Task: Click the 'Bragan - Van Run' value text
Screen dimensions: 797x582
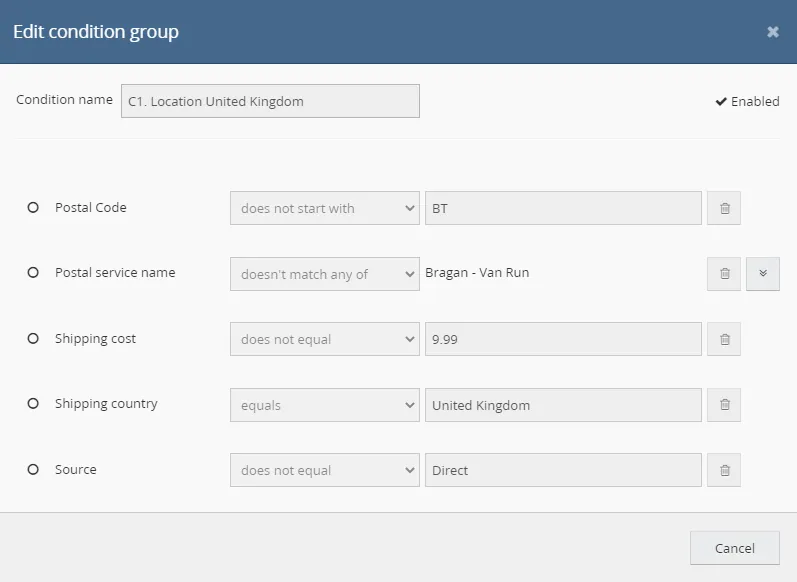Action: (477, 273)
